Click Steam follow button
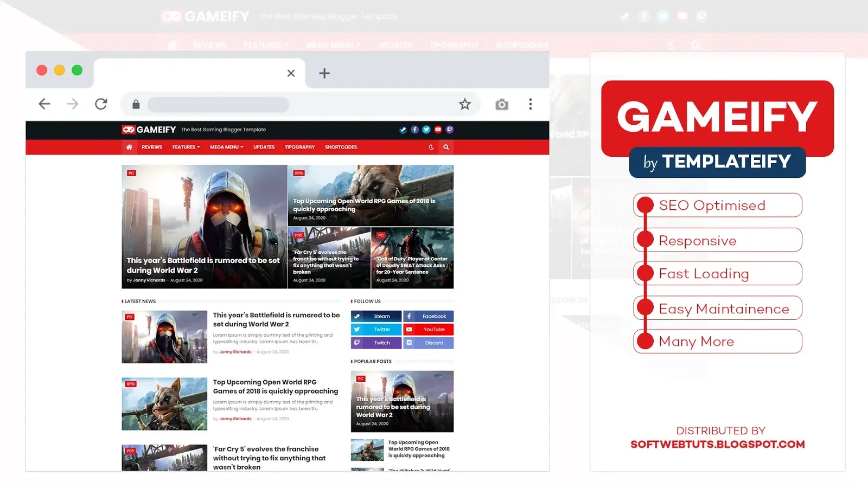Image resolution: width=868 pixels, height=488 pixels. (376, 316)
